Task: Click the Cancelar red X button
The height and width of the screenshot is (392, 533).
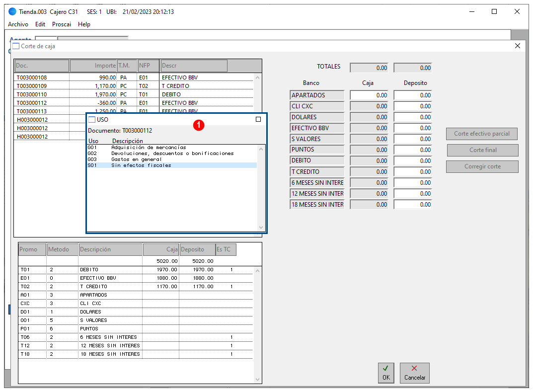Action: pos(414,373)
